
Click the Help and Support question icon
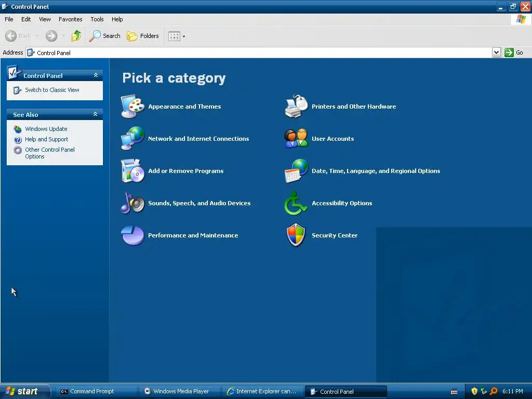pos(18,139)
